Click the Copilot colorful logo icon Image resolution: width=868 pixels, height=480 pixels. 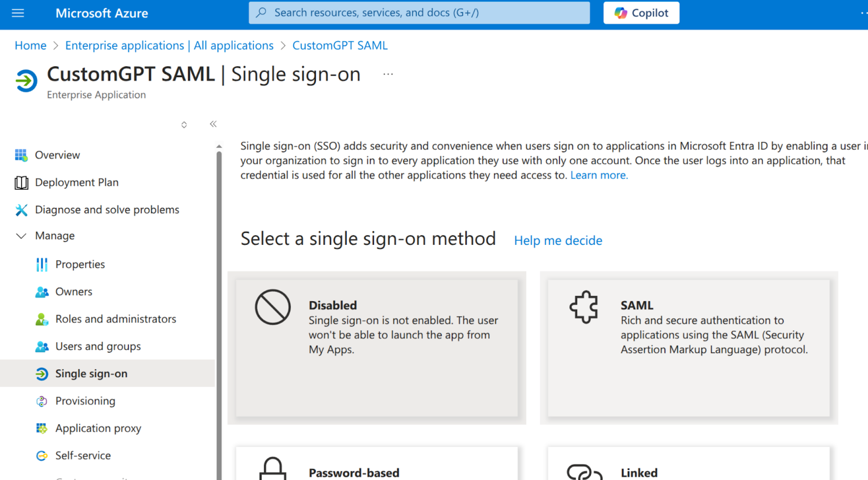621,13
